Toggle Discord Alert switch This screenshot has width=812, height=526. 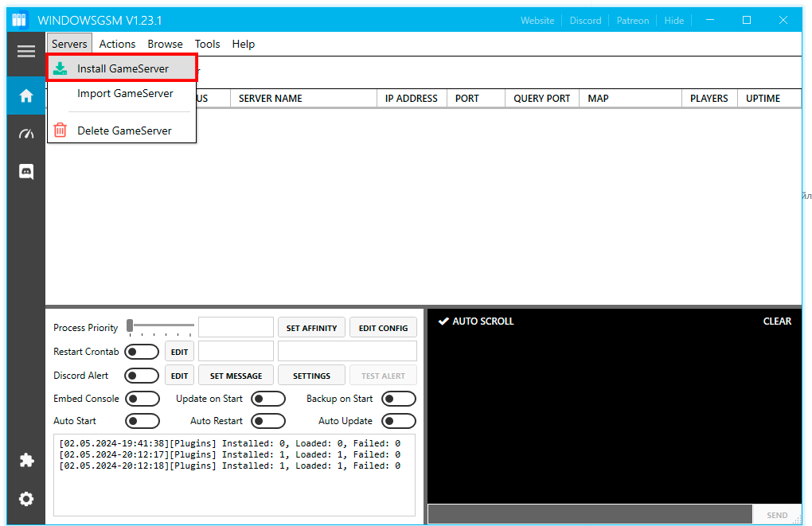142,376
